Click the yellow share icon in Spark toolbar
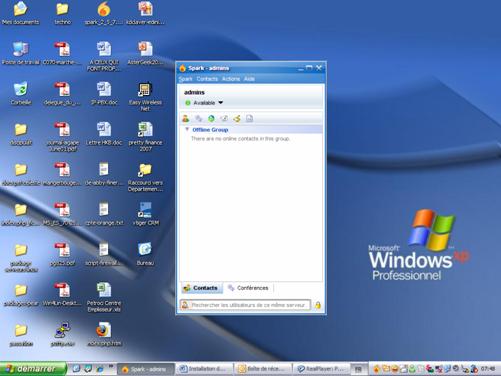 tap(237, 118)
